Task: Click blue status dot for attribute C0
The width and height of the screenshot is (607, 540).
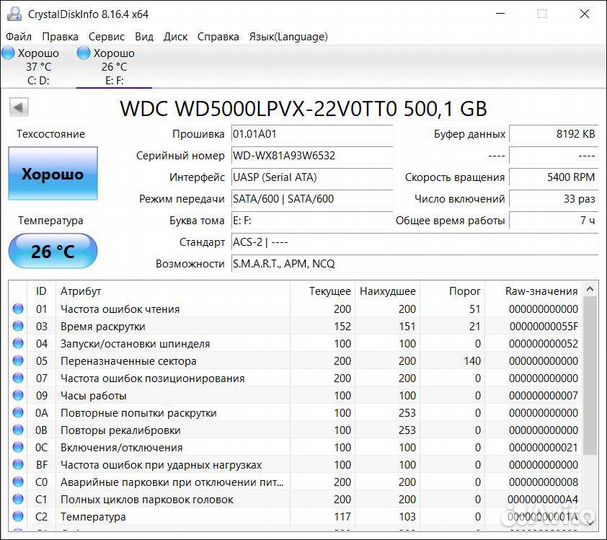Action: [18, 482]
